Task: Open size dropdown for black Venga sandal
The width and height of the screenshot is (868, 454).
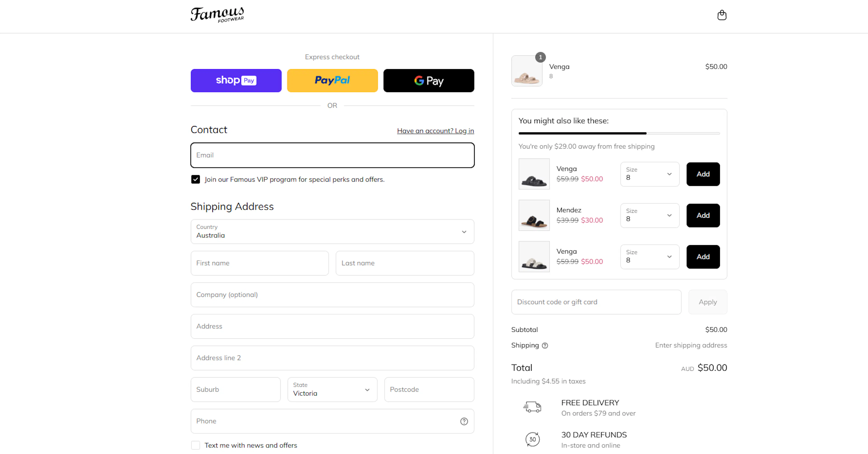Action: point(650,174)
